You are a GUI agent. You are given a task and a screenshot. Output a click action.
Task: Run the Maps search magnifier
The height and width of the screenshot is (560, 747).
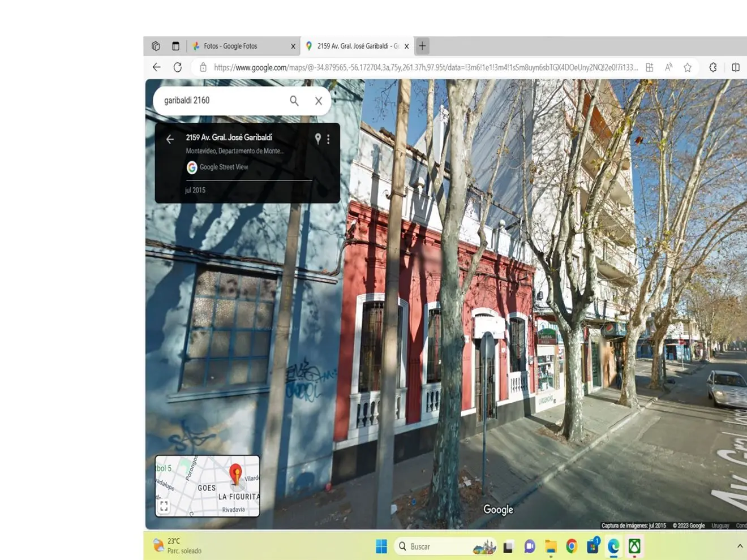click(x=294, y=101)
